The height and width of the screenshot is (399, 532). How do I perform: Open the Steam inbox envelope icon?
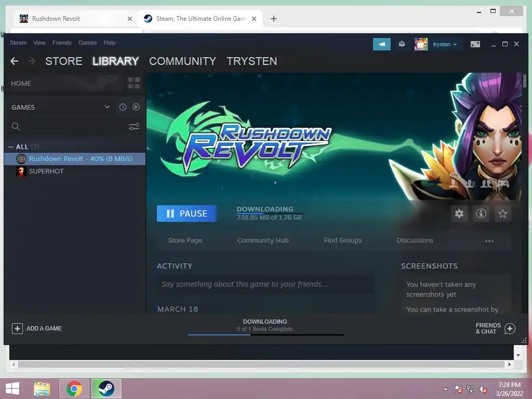402,44
